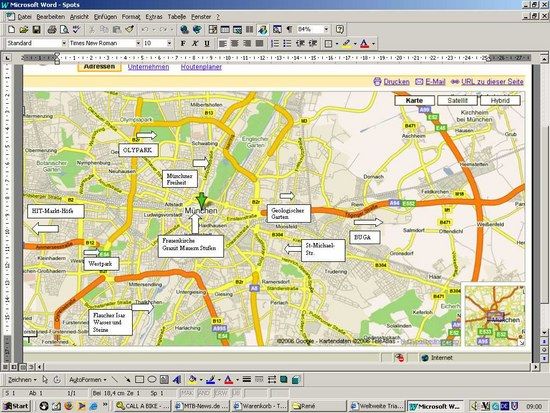Center the text alignment
Screen dimensions: 550x413
pyautogui.click(x=235, y=44)
